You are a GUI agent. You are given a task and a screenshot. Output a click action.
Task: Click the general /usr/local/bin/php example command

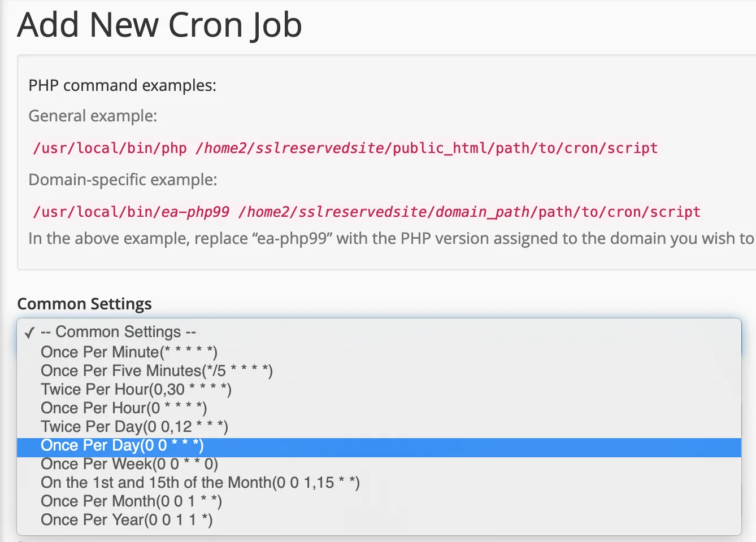pos(345,148)
